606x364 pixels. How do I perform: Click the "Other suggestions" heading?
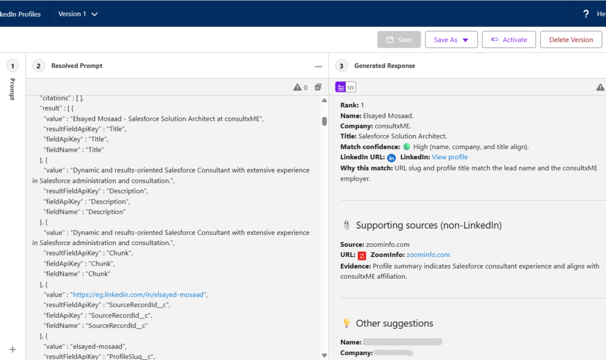[394, 323]
